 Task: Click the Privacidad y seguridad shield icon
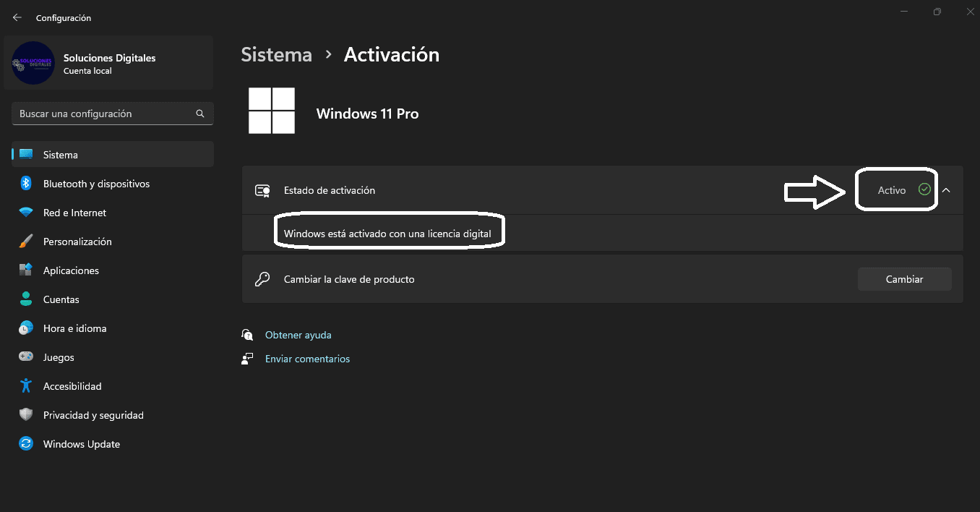(26, 415)
